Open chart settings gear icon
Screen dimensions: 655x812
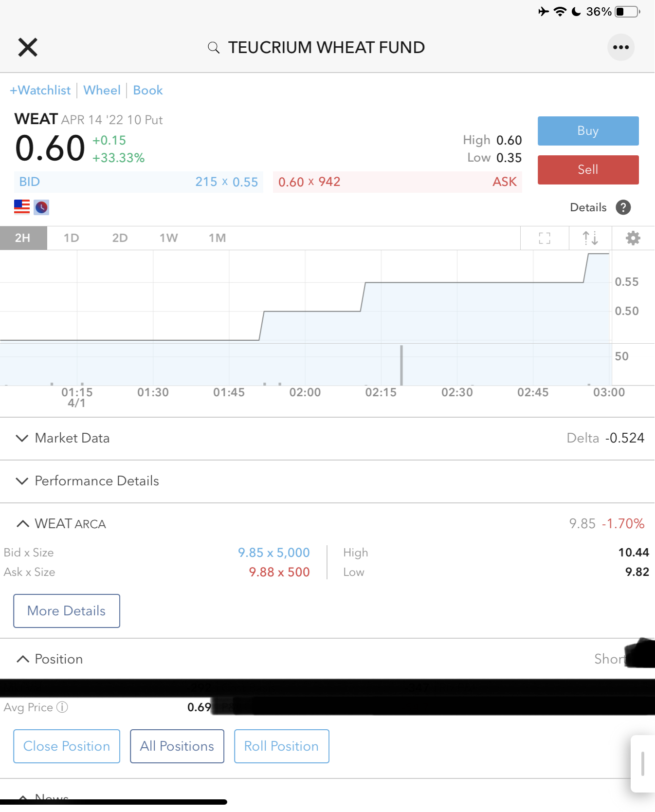(x=633, y=238)
